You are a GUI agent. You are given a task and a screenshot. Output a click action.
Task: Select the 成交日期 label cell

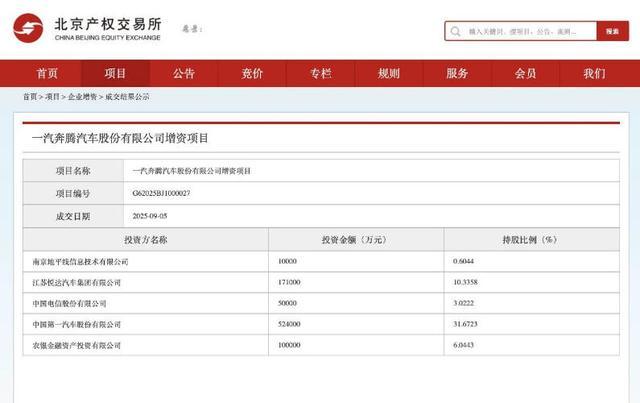point(73,216)
